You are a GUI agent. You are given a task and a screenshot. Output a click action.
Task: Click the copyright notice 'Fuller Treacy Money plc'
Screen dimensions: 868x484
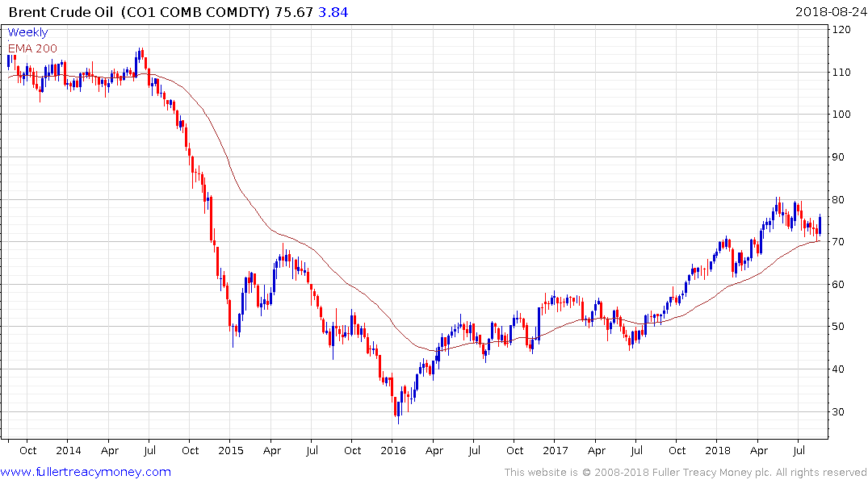pyautogui.click(x=712, y=473)
